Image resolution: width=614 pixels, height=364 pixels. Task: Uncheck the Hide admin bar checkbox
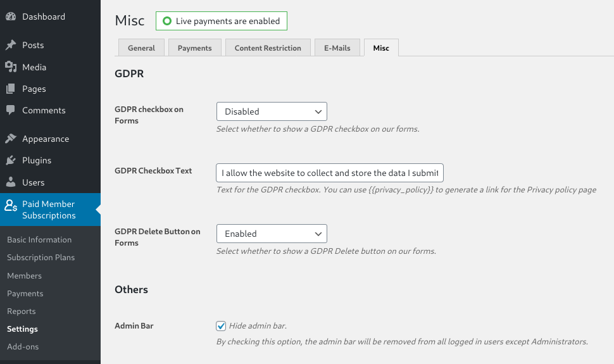pyautogui.click(x=221, y=326)
